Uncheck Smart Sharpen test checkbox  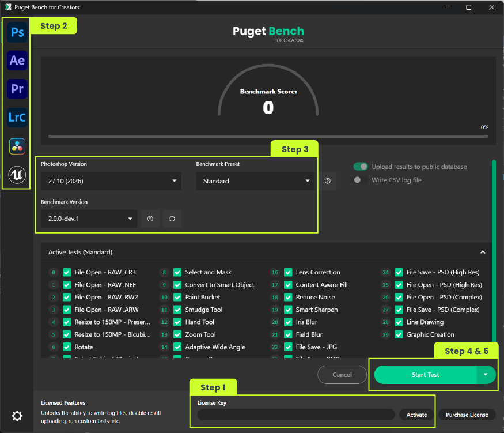289,310
